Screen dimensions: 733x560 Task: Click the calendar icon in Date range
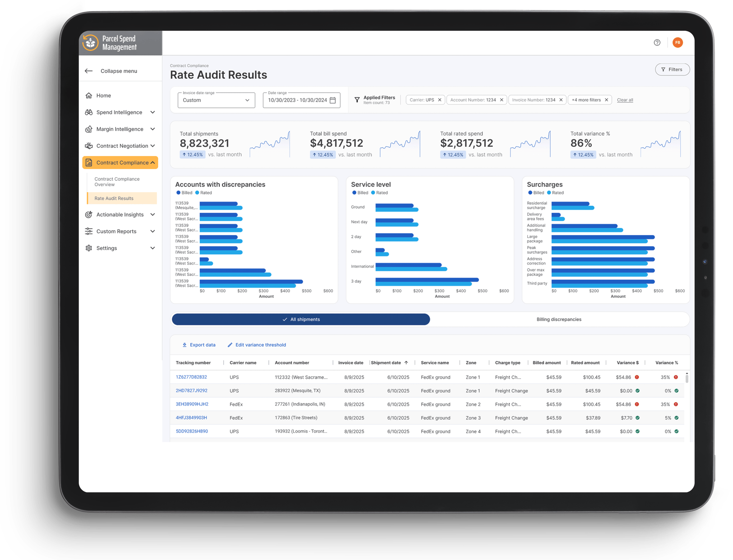pyautogui.click(x=333, y=100)
